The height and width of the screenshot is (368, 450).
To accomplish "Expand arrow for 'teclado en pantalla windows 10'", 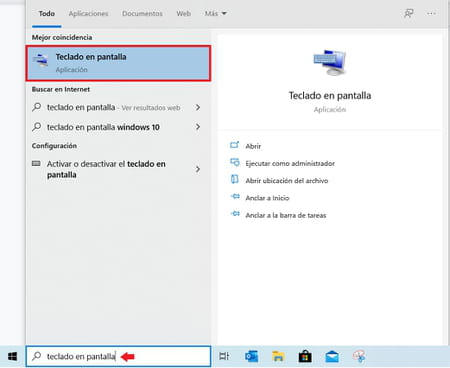I will click(x=198, y=127).
